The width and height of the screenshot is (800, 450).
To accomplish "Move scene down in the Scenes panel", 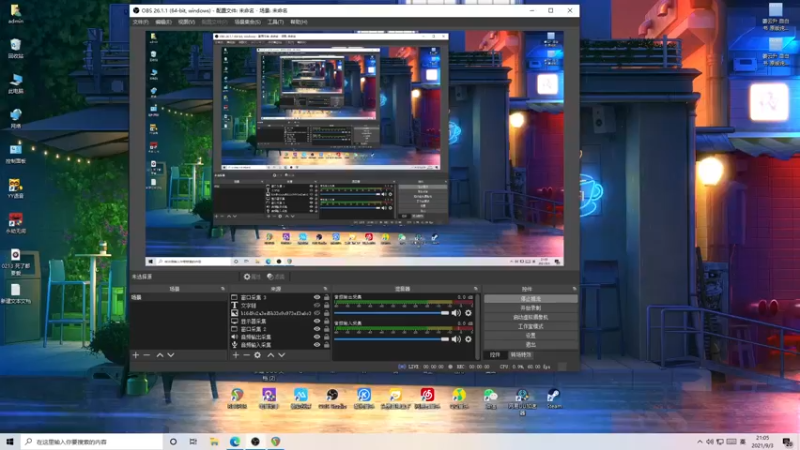I will pos(171,355).
